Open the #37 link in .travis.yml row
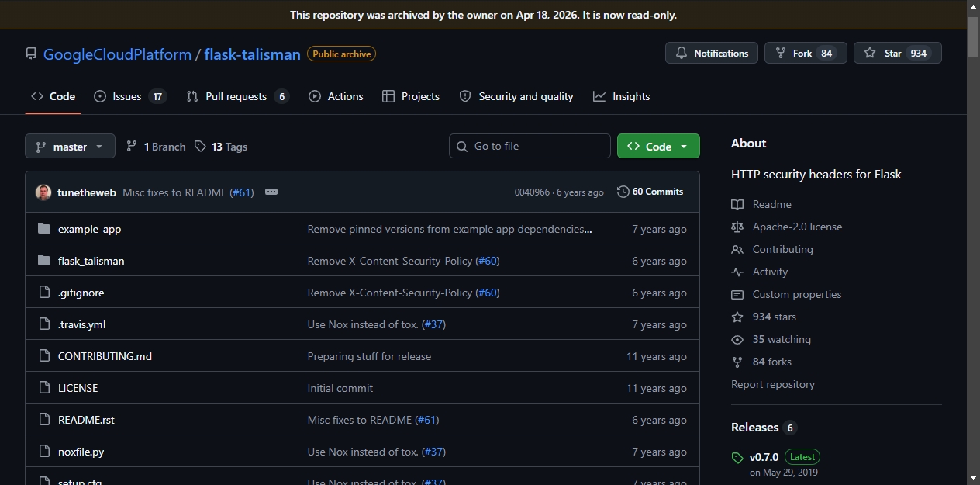980x485 pixels. [434, 324]
